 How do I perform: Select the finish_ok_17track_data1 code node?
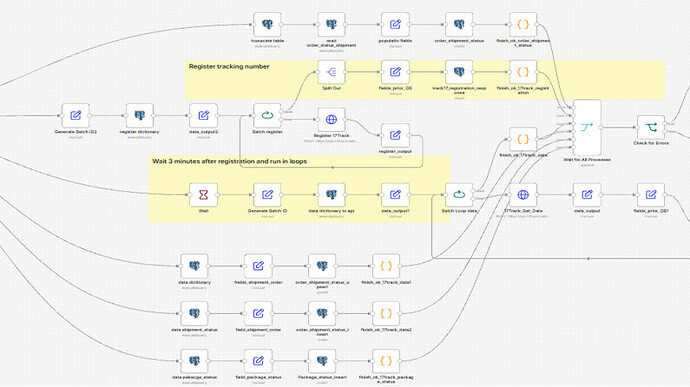386,266
